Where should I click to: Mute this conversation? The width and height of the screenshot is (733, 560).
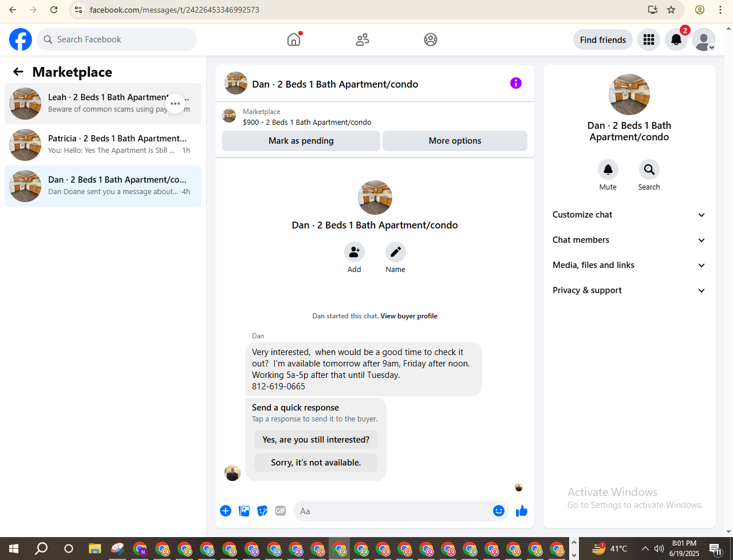point(608,169)
